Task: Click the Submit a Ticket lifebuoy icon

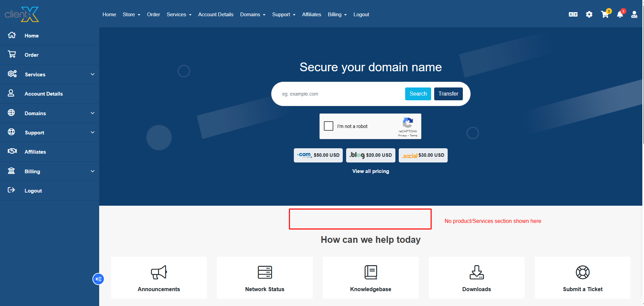Action: pyautogui.click(x=582, y=272)
